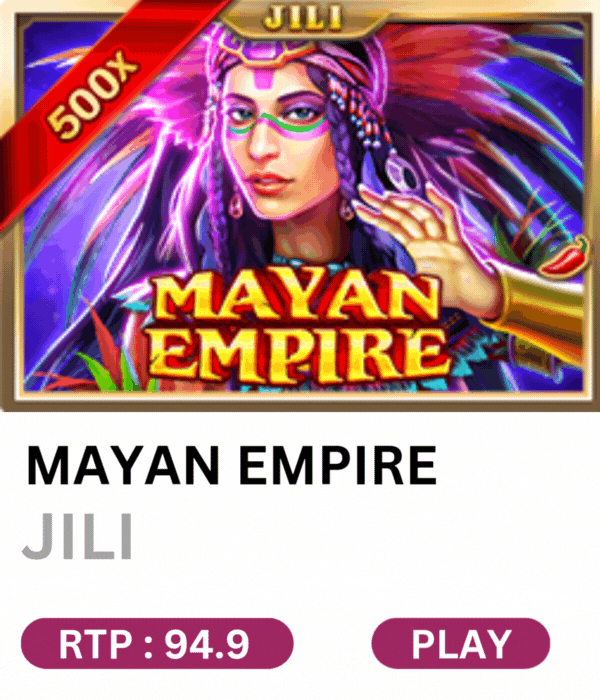Select the RTP : 94.9 badge
600x700 pixels.
(x=157, y=643)
